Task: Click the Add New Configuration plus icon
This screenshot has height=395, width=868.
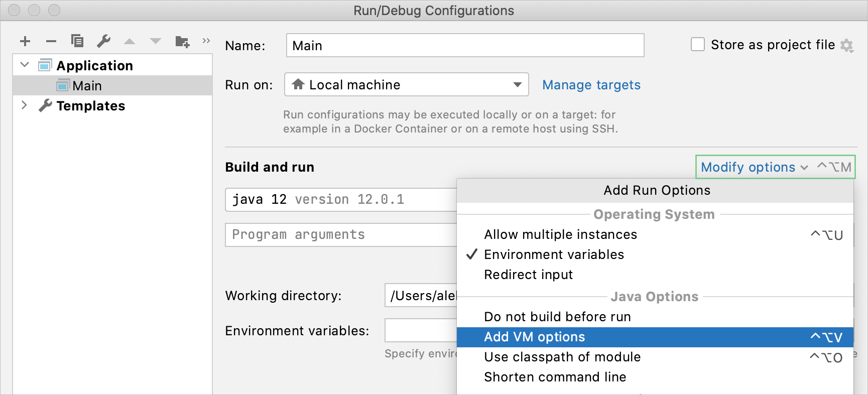Action: 25,41
